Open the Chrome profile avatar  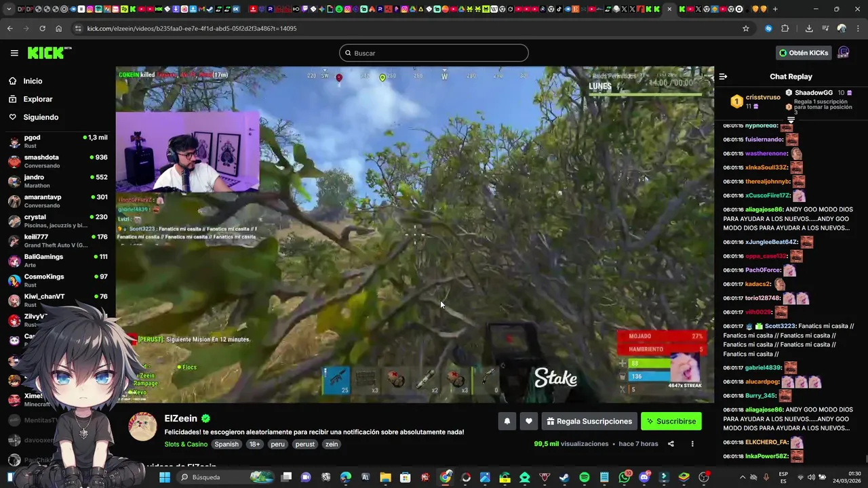coord(842,28)
